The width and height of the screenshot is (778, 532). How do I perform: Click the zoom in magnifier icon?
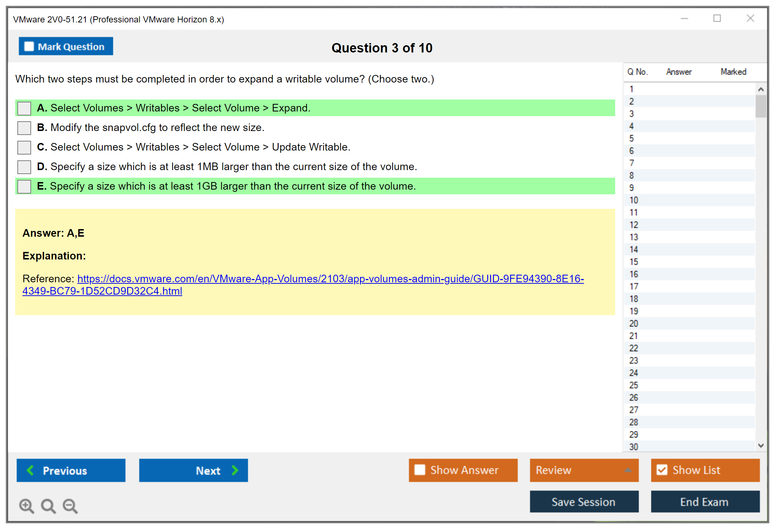click(x=26, y=506)
